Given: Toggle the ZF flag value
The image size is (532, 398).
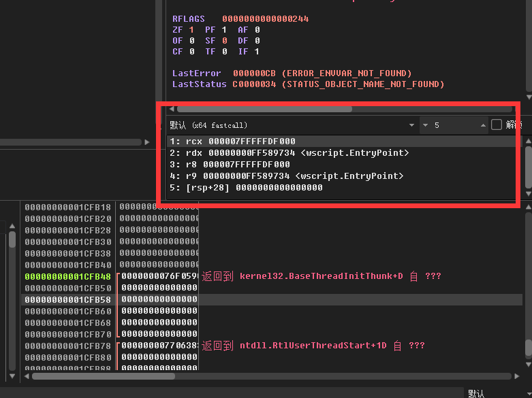Looking at the screenshot, I should click(191, 30).
